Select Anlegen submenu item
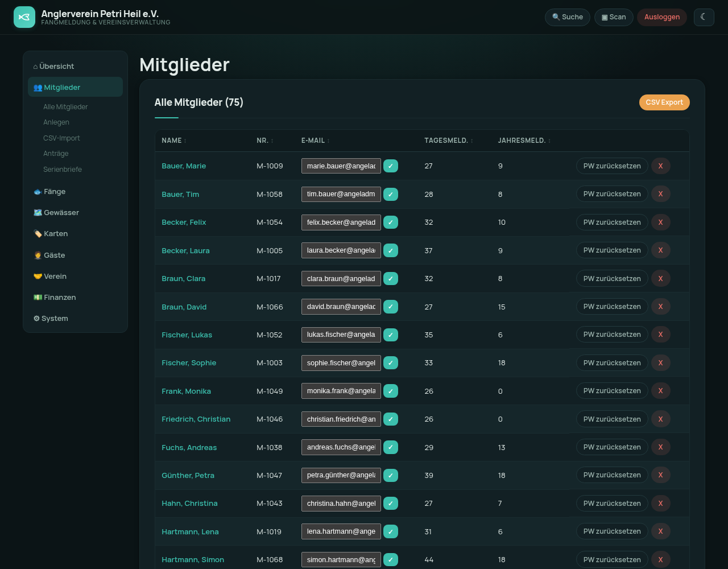 click(56, 122)
